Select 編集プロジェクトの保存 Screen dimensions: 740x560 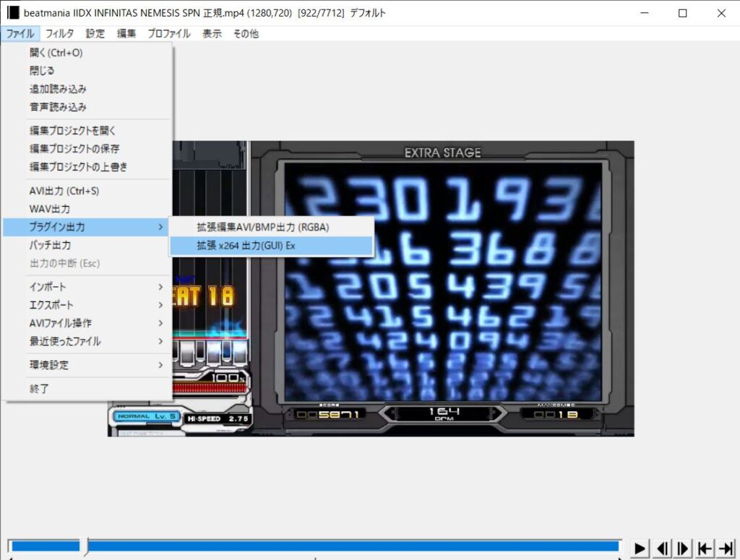[x=87, y=149]
